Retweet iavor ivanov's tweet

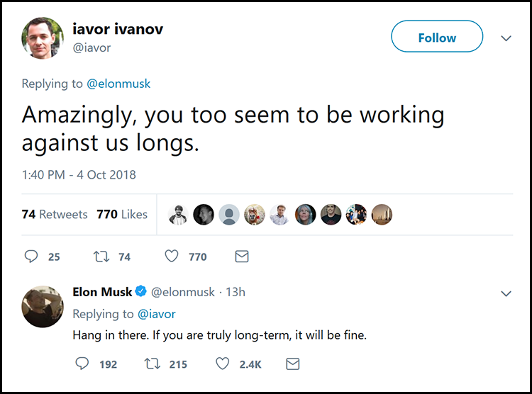click(100, 257)
